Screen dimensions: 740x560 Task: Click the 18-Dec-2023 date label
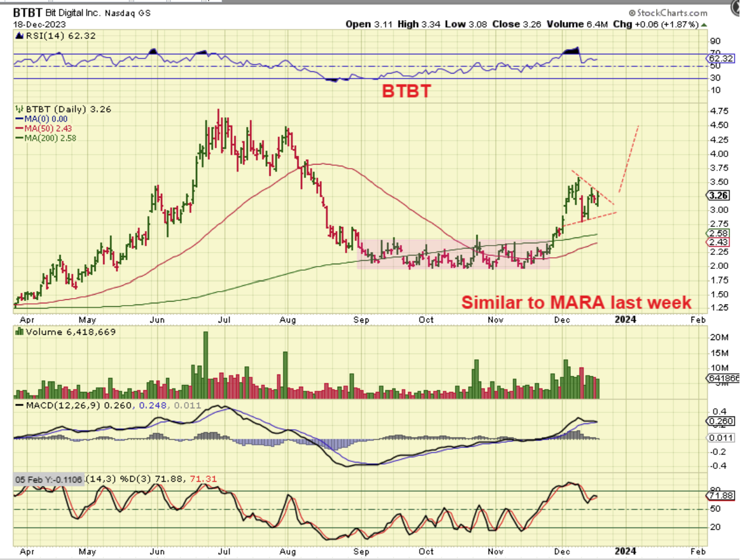pyautogui.click(x=40, y=24)
